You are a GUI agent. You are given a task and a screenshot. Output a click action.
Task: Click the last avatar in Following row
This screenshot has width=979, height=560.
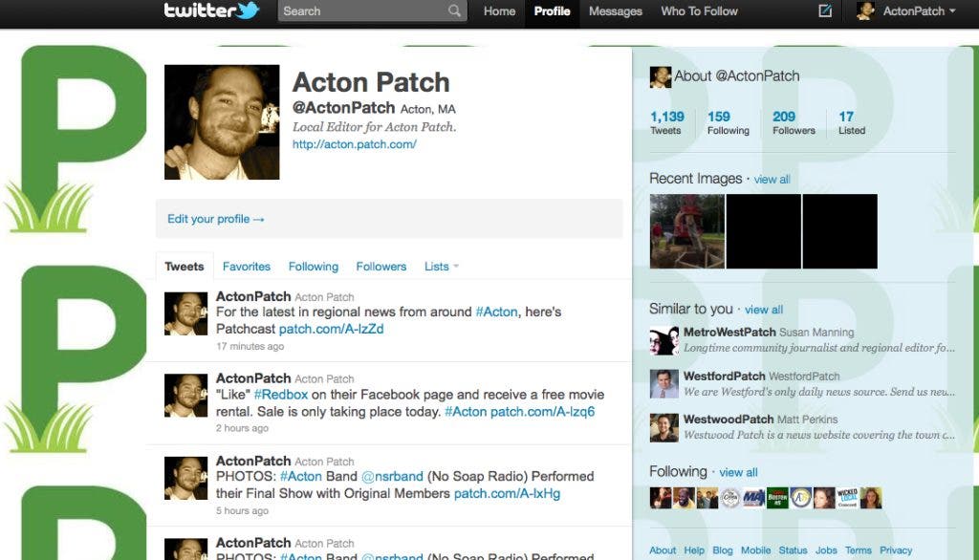click(x=871, y=498)
